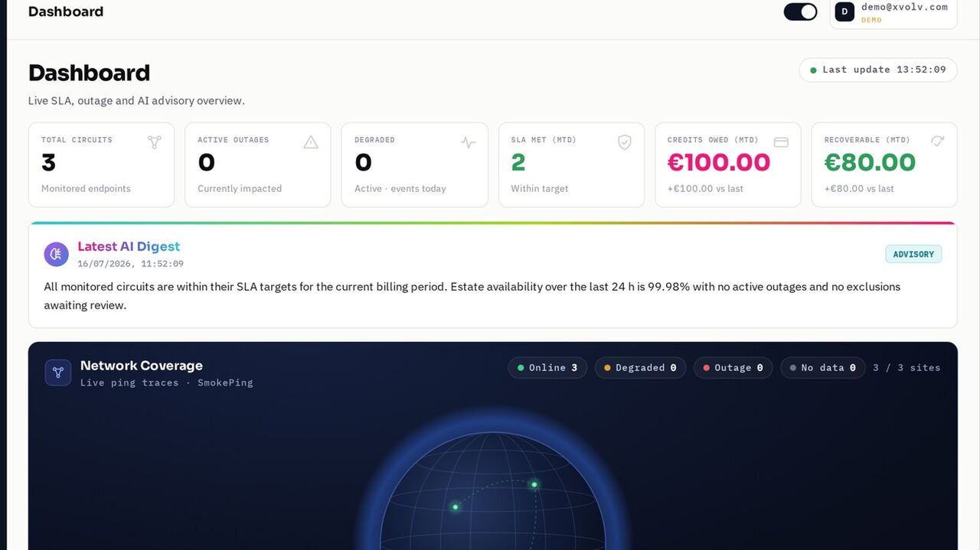Image resolution: width=980 pixels, height=550 pixels.
Task: Click the lower left green globe site marker
Action: tap(456, 506)
